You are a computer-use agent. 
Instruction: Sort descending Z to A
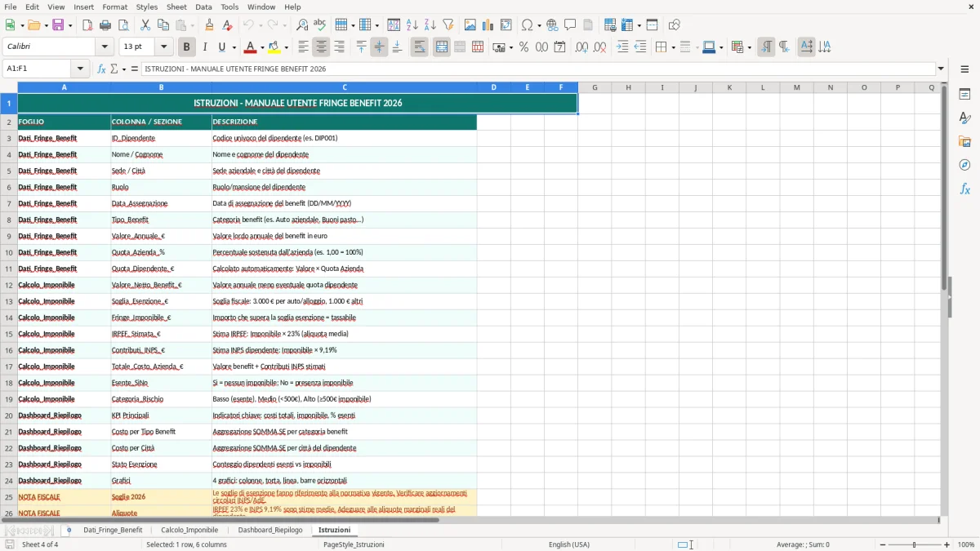430,25
